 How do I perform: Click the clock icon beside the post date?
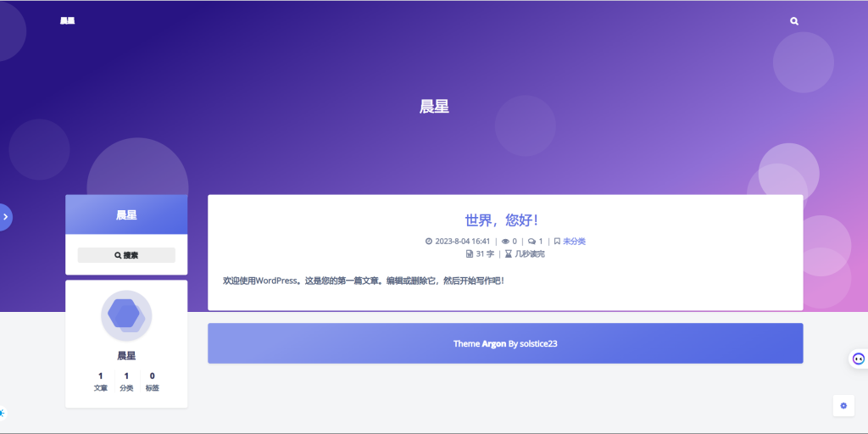tap(429, 242)
